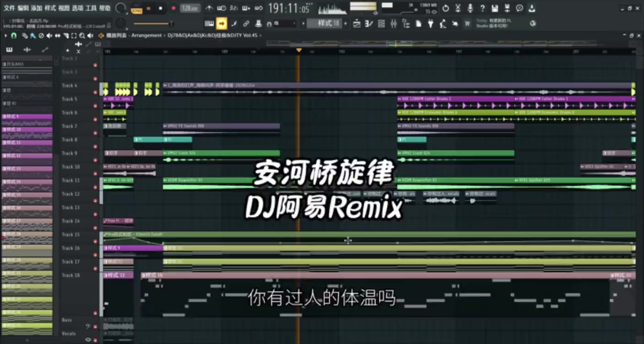The height and width of the screenshot is (344, 644).
Task: Open the 文件 menu
Action: click(x=9, y=8)
